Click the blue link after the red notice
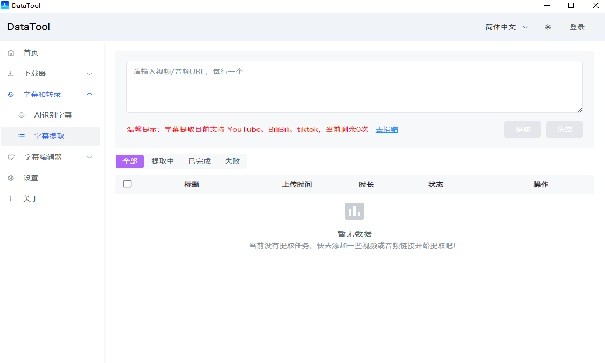605x363 pixels. pos(387,130)
